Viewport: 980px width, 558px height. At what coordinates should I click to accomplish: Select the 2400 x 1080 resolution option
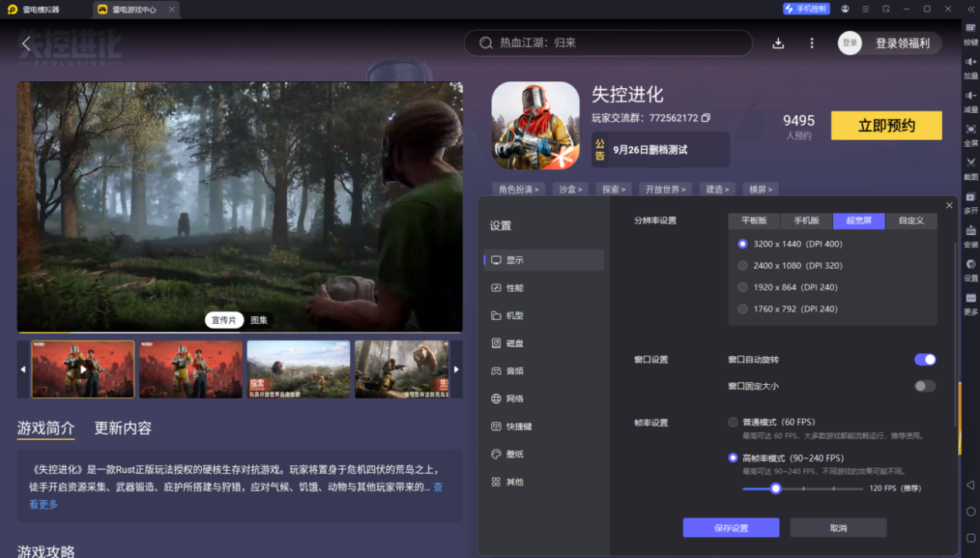(x=742, y=265)
